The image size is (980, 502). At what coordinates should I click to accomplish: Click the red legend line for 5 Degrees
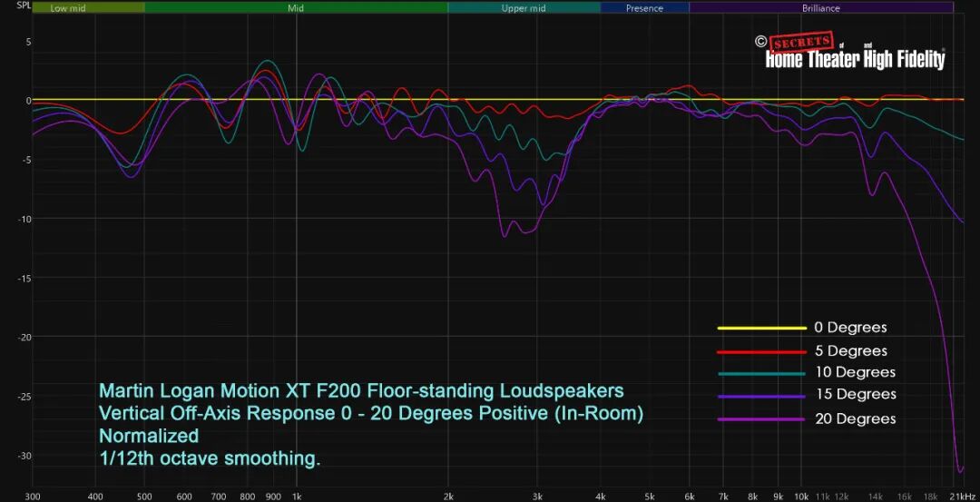(x=762, y=352)
